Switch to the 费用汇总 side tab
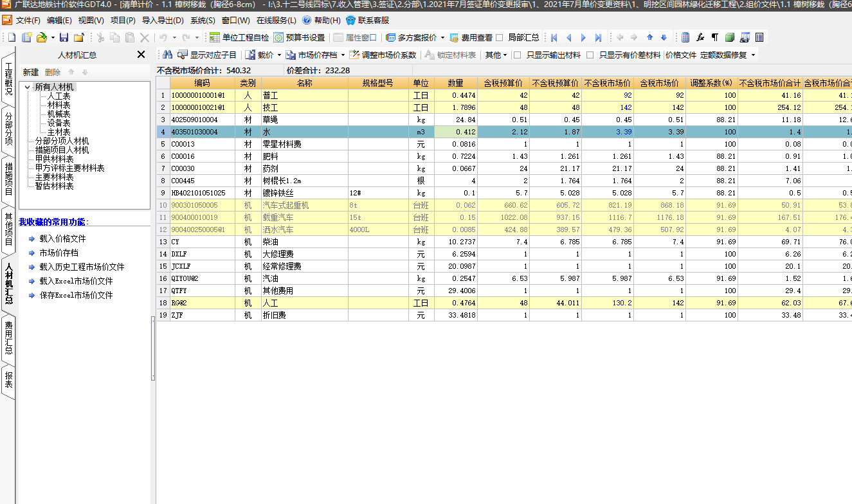Viewport: 852px width, 504px height. [x=8, y=337]
